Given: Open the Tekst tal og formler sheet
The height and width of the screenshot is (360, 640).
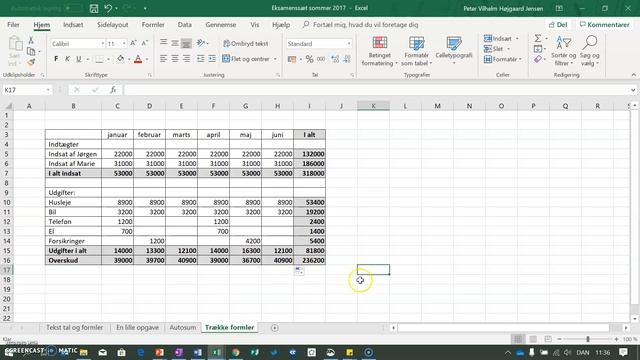Looking at the screenshot, I should point(74,327).
